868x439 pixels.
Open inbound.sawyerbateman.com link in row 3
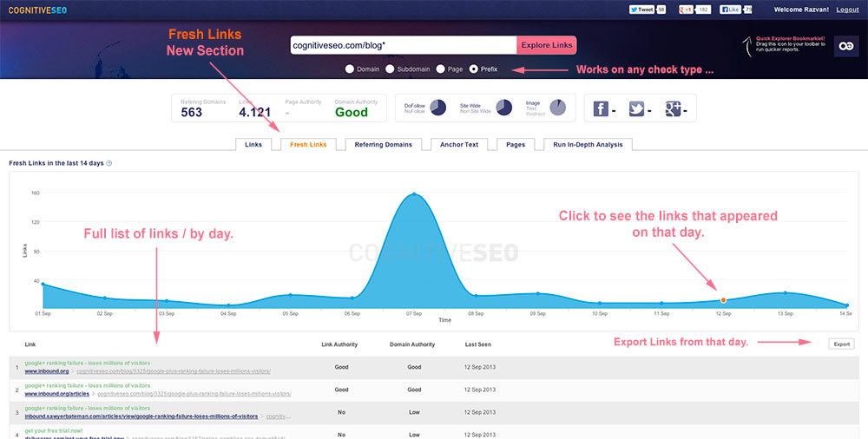[x=141, y=416]
